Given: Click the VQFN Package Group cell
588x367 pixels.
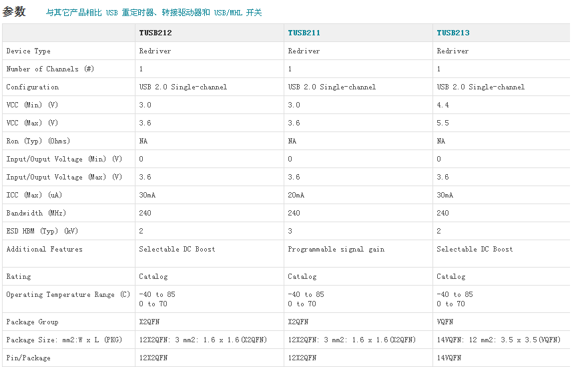Looking at the screenshot, I should (445, 322).
